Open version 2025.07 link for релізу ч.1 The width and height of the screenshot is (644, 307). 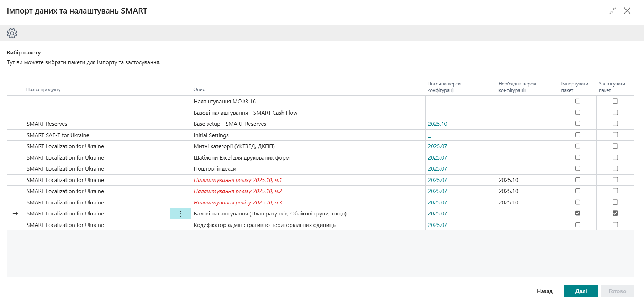(437, 180)
